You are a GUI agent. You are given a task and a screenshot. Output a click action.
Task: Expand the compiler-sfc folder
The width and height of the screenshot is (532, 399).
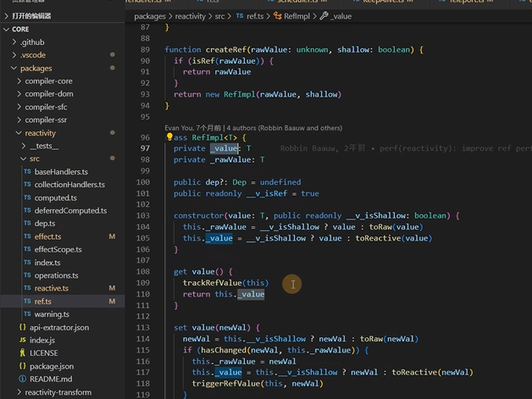click(x=19, y=107)
